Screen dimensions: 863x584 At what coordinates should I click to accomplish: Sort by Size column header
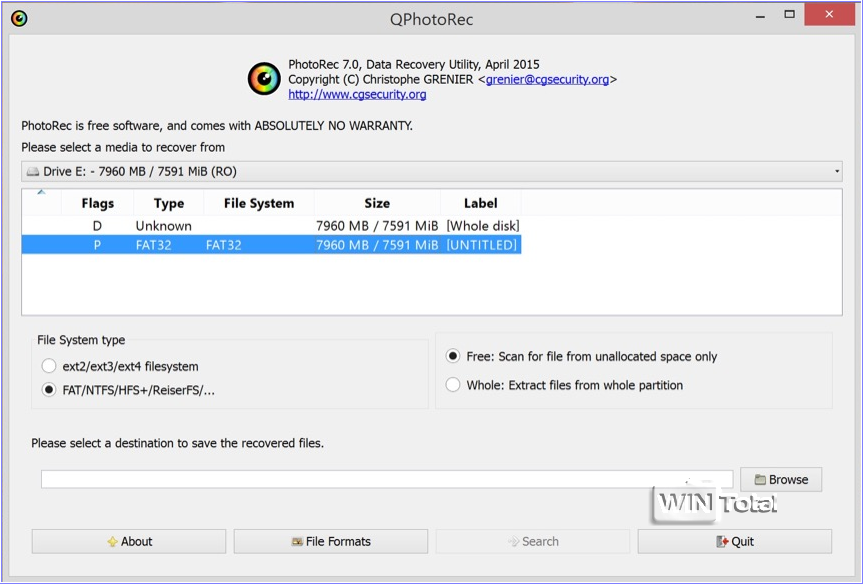(377, 203)
